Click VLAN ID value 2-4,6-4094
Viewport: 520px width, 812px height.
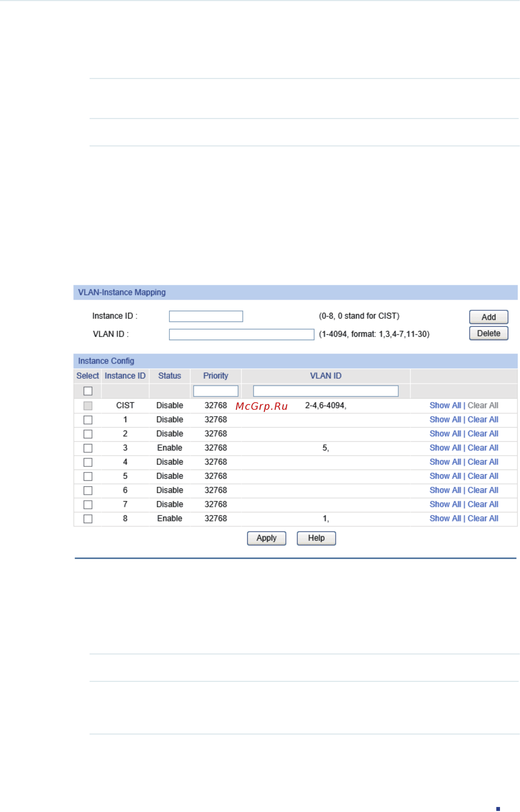pos(326,406)
